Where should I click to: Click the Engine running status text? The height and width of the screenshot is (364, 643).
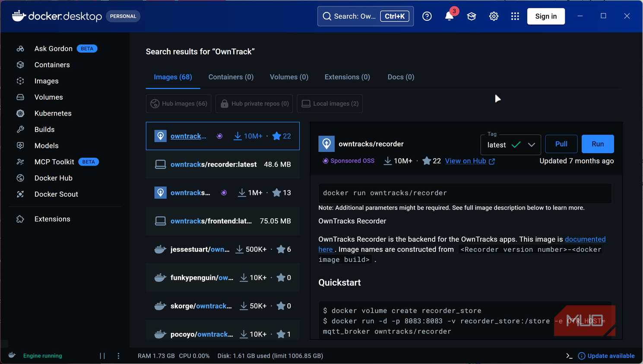pos(42,356)
